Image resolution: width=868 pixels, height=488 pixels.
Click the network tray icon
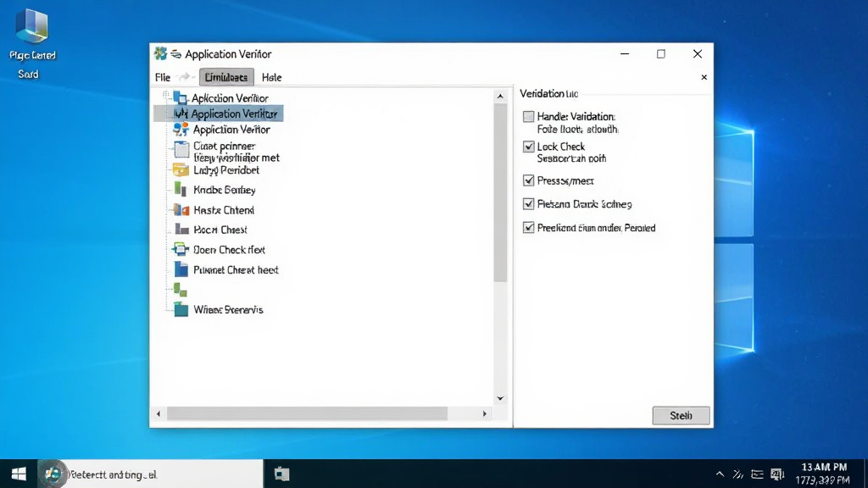tap(738, 474)
